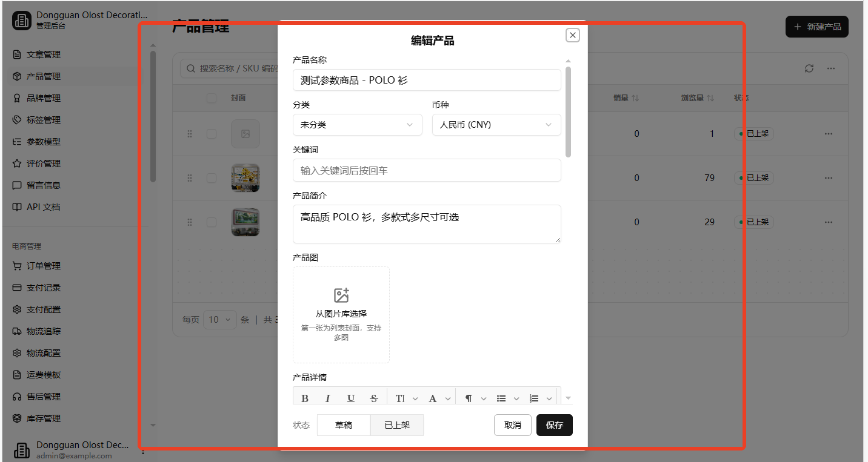
Task: Close the 编辑产品 dialog with the X
Action: click(573, 35)
